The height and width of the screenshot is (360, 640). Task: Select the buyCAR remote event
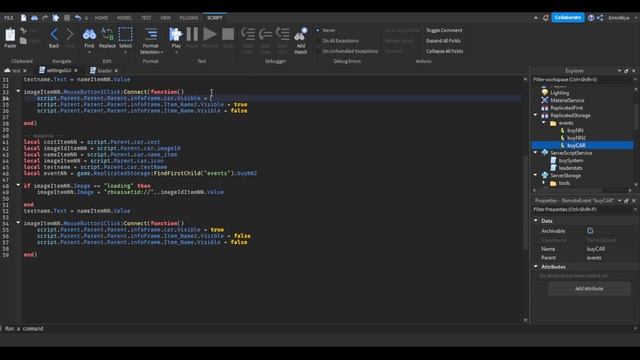576,145
